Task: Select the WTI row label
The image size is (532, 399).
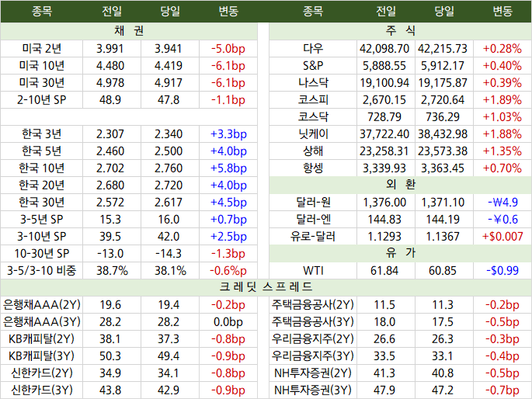Action: point(313,270)
